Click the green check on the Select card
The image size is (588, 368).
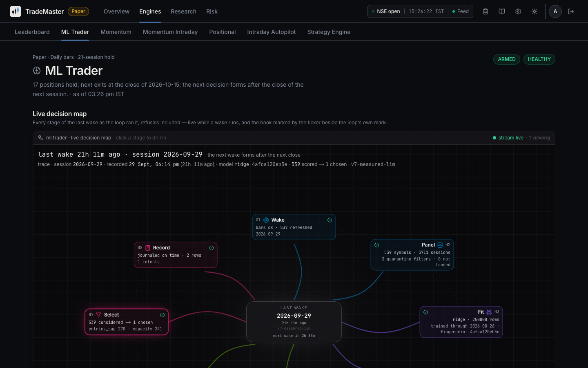[162, 315]
